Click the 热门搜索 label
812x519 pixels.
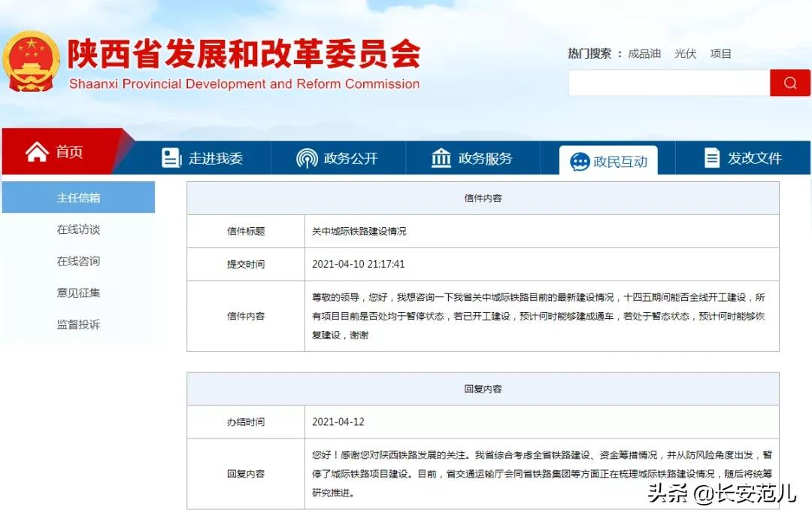pyautogui.click(x=589, y=54)
